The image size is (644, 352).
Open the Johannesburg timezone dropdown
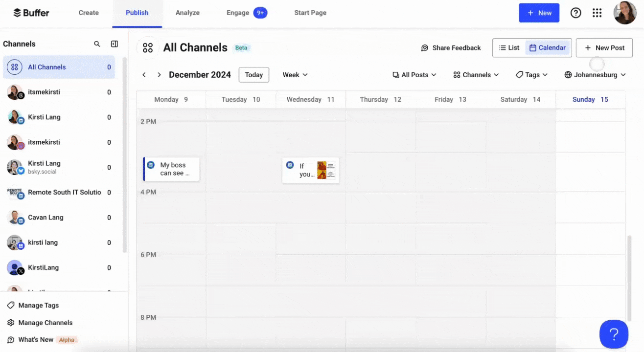pyautogui.click(x=595, y=74)
